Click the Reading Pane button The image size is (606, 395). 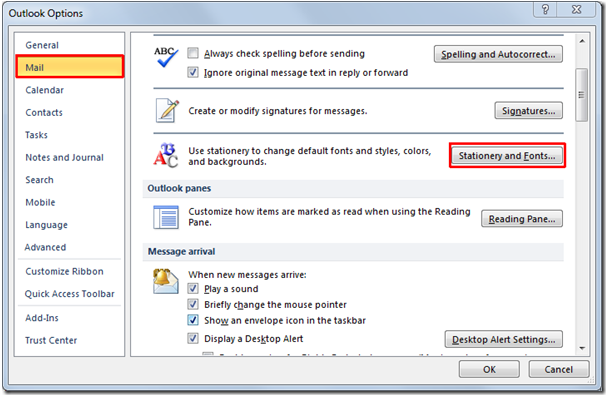coord(522,219)
